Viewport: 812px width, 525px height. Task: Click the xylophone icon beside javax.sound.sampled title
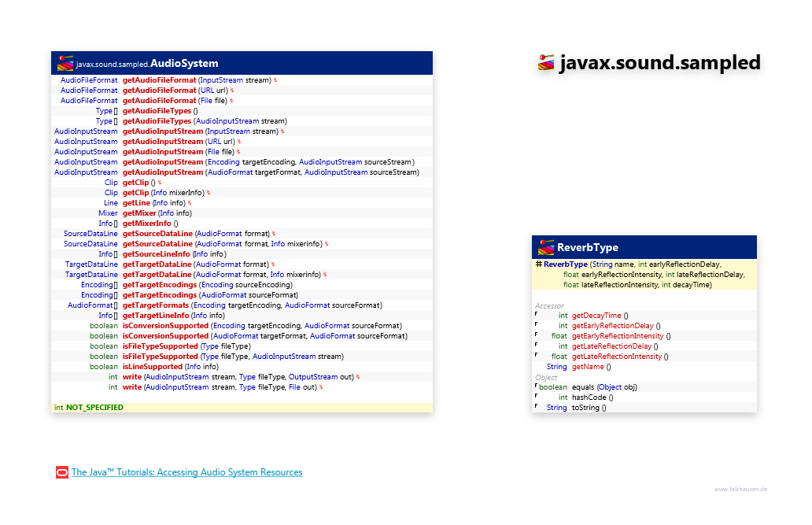click(546, 63)
